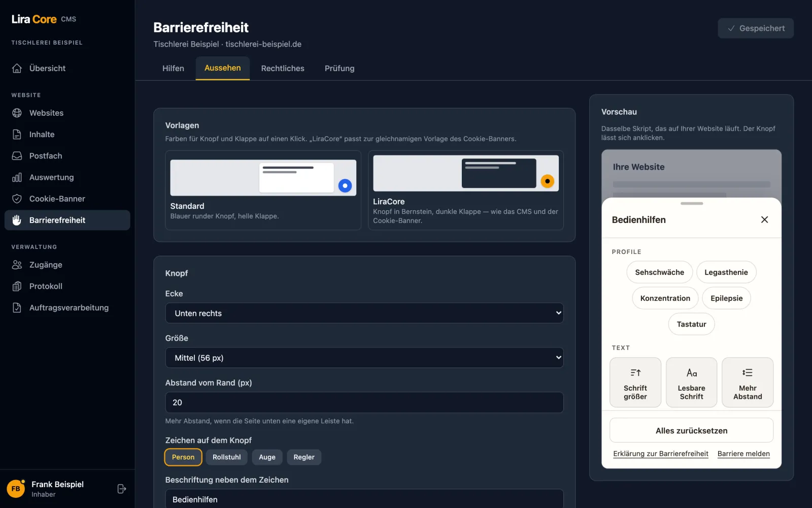Click the Inhalte document icon
The height and width of the screenshot is (508, 812).
tap(17, 134)
